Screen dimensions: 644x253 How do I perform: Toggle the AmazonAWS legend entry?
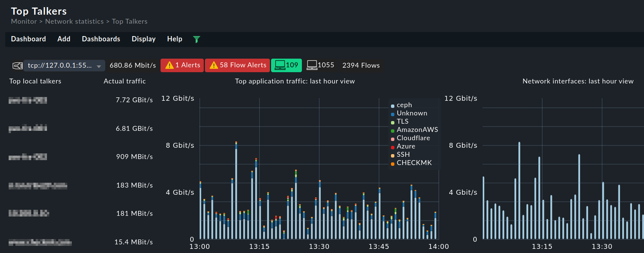pyautogui.click(x=417, y=130)
